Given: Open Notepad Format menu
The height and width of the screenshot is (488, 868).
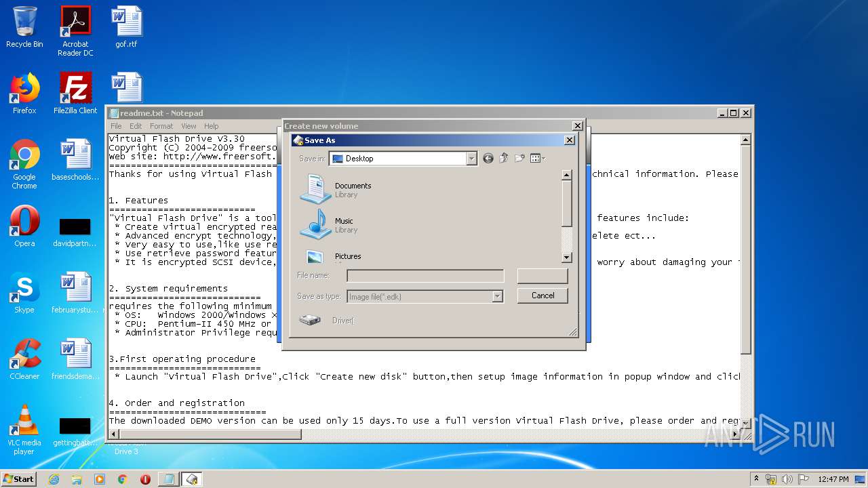Looking at the screenshot, I should pyautogui.click(x=161, y=126).
